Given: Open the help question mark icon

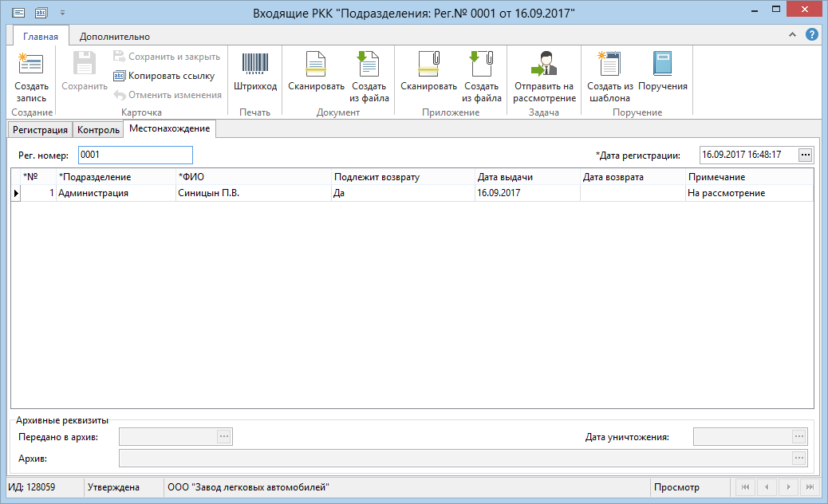Looking at the screenshot, I should pyautogui.click(x=811, y=35).
